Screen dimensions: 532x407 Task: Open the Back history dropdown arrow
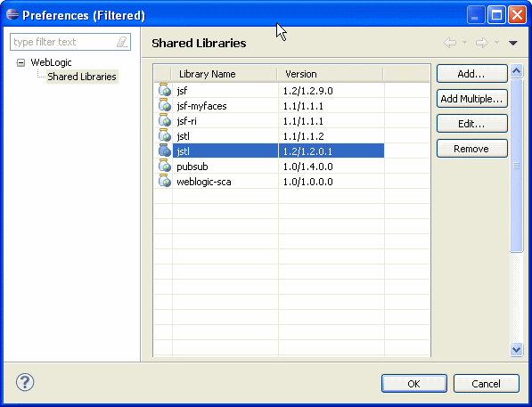[465, 43]
